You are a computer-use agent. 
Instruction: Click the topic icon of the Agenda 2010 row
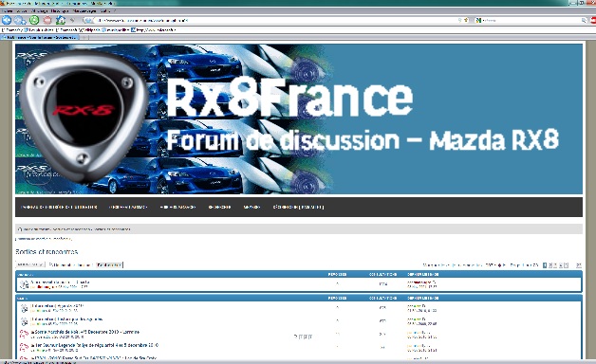point(24,308)
